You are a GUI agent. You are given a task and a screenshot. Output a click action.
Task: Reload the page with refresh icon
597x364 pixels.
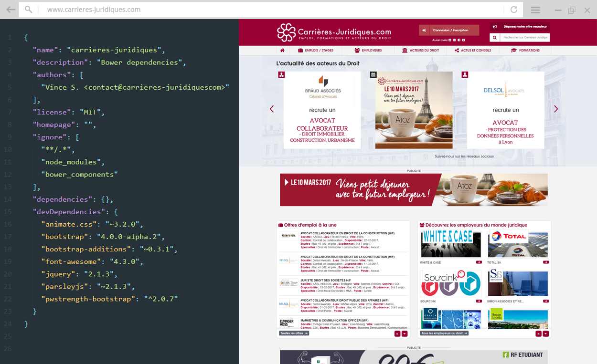pos(514,10)
